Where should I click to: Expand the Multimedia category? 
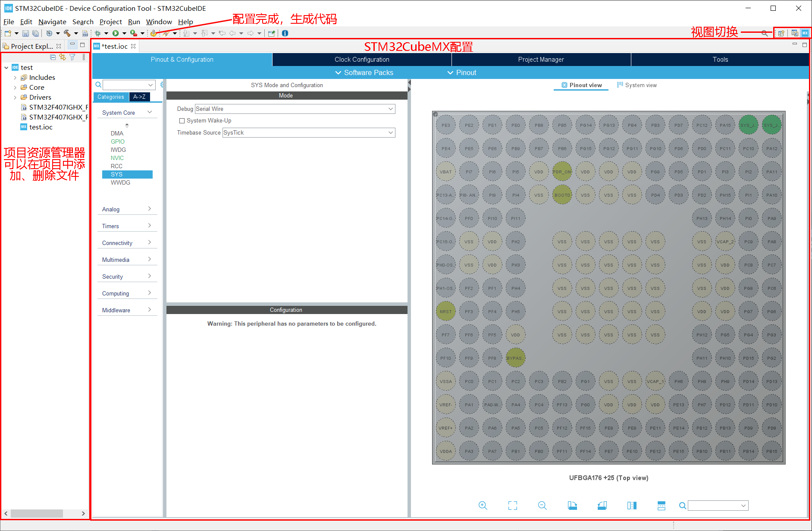(127, 260)
